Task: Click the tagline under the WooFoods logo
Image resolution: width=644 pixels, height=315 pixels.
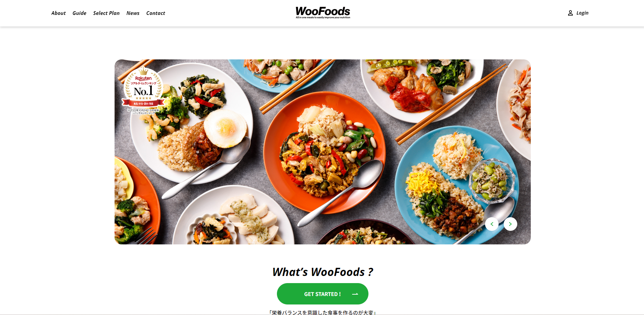Action: [323, 17]
